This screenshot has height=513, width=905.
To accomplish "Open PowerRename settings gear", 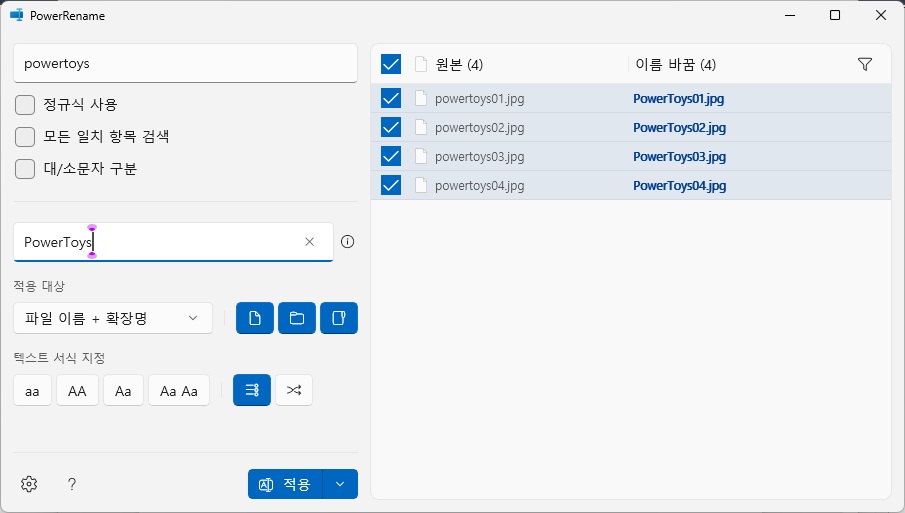I will (29, 484).
